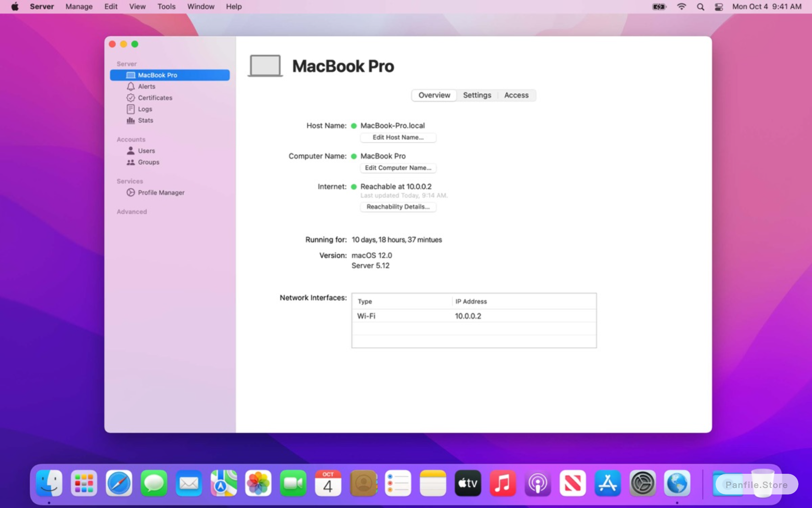Close the Server window
Image resolution: width=812 pixels, height=508 pixels.
[x=112, y=44]
